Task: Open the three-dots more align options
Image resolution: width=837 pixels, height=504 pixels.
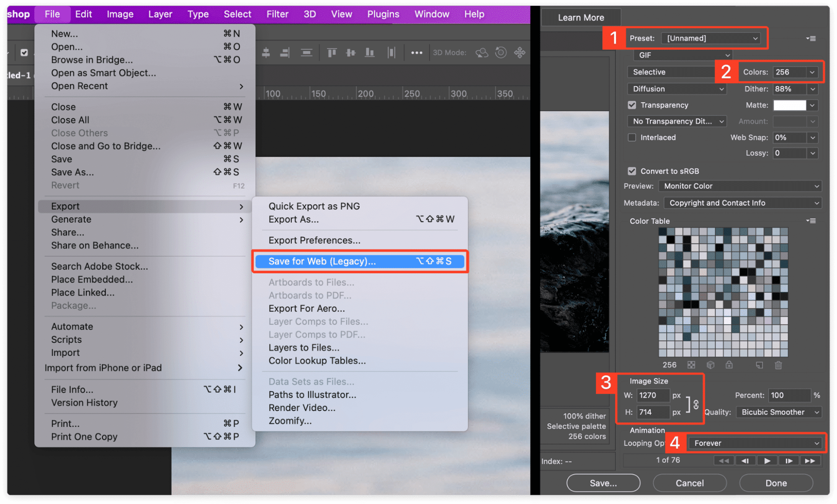Action: point(417,53)
